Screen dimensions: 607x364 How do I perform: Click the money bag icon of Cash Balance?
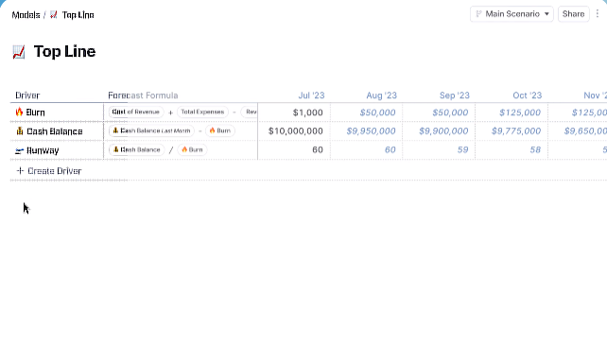pos(20,130)
